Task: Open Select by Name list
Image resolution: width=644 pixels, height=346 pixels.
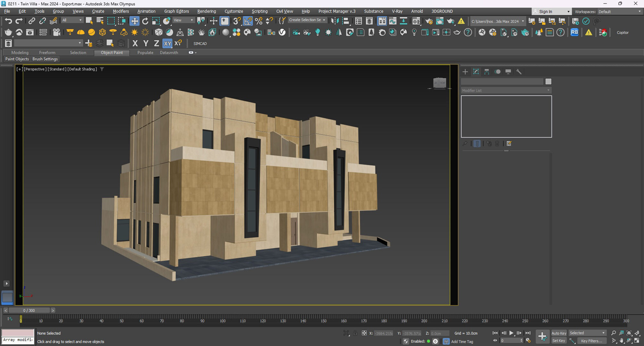Action: point(100,21)
